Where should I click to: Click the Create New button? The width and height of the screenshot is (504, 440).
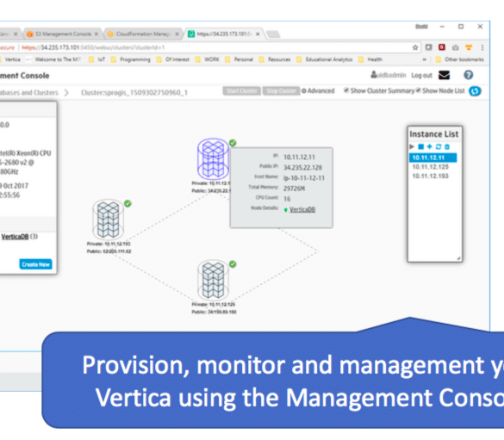pos(35,264)
